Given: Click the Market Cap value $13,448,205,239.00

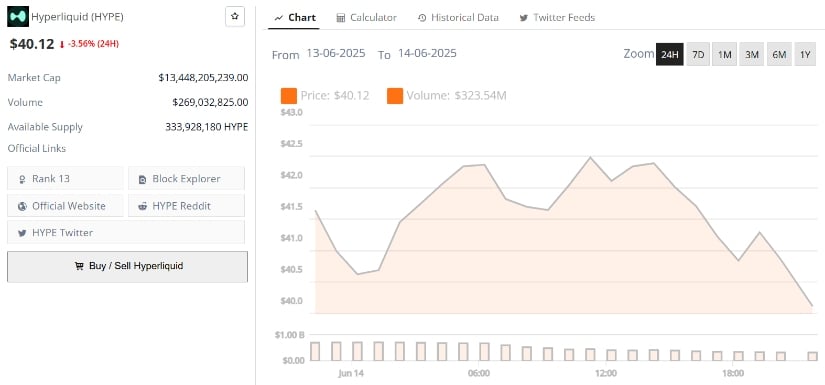Looking at the screenshot, I should pyautogui.click(x=203, y=78).
